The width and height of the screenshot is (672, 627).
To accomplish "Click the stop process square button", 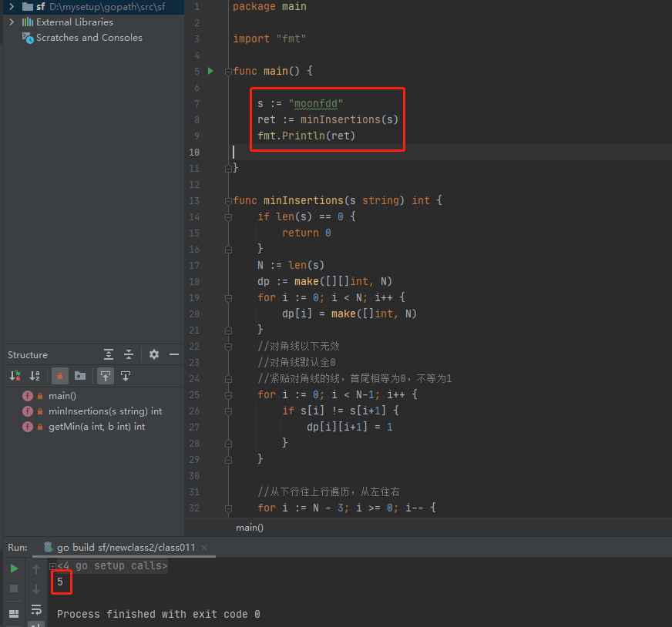I will point(14,588).
